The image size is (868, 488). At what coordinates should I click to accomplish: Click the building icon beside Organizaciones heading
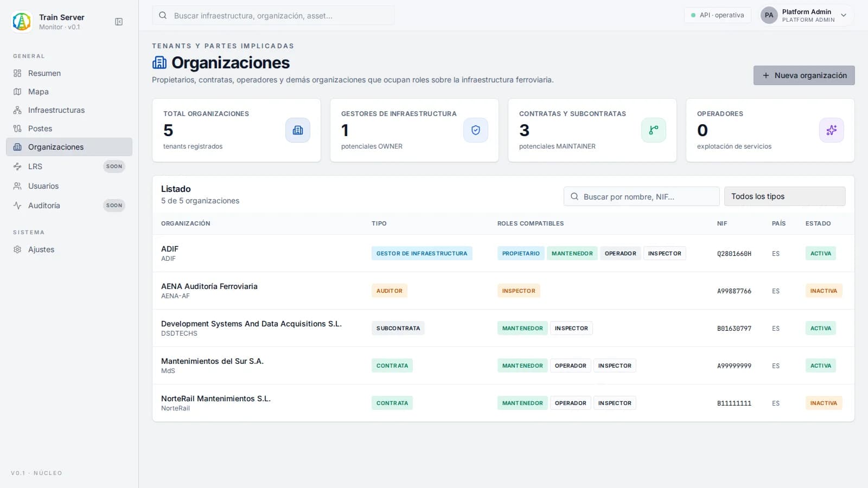click(x=159, y=63)
